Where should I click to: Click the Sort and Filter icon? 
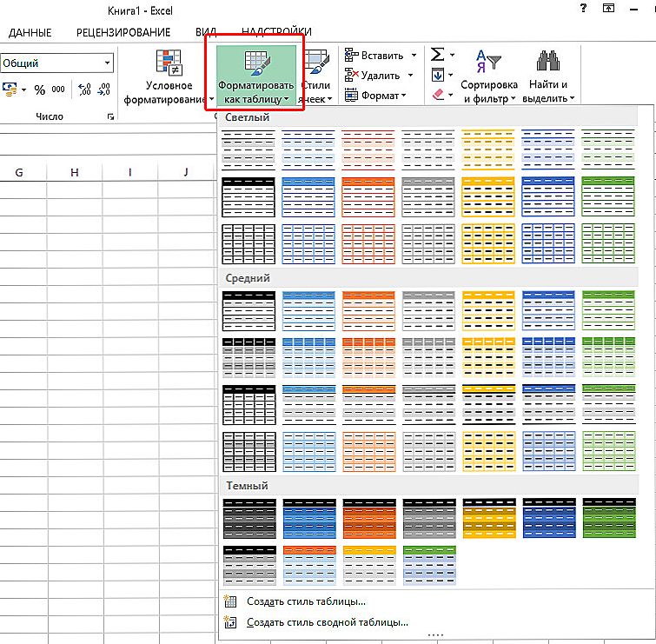488,63
